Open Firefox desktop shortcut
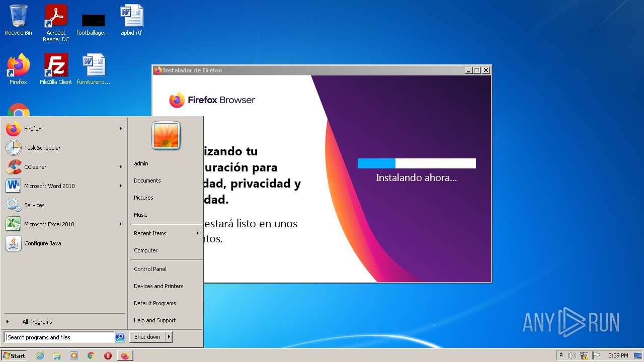This screenshot has height=362, width=644. [18, 69]
